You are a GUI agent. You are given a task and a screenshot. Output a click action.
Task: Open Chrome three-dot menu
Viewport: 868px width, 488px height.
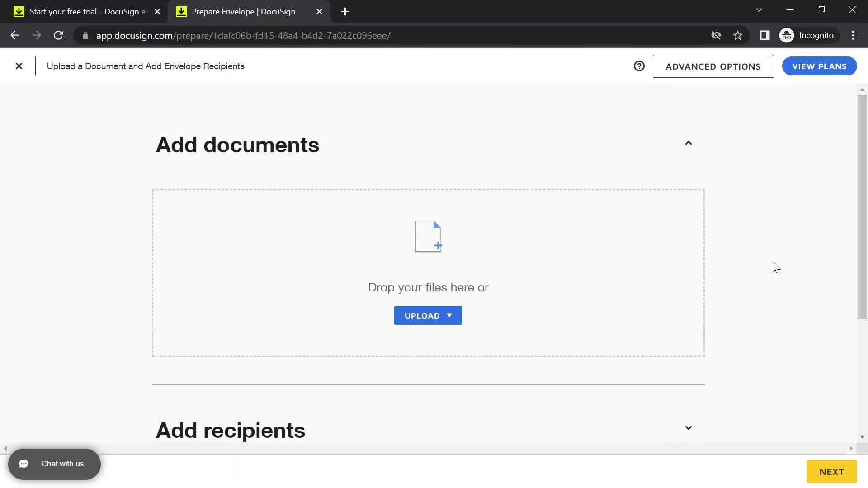pyautogui.click(x=853, y=35)
